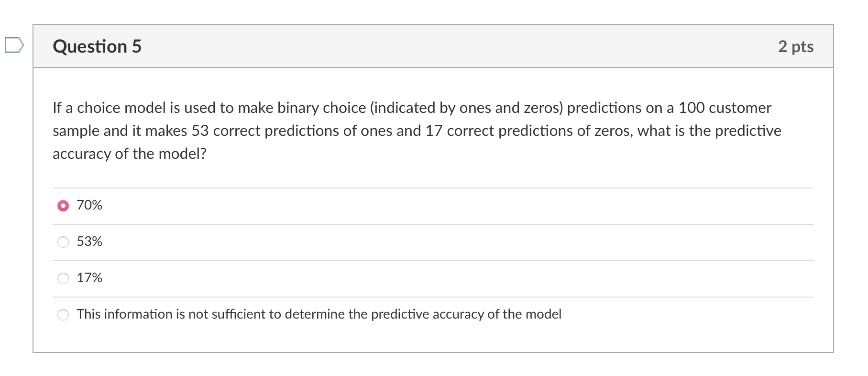Click the 17% answer text label
The width and height of the screenshot is (868, 376).
89,278
